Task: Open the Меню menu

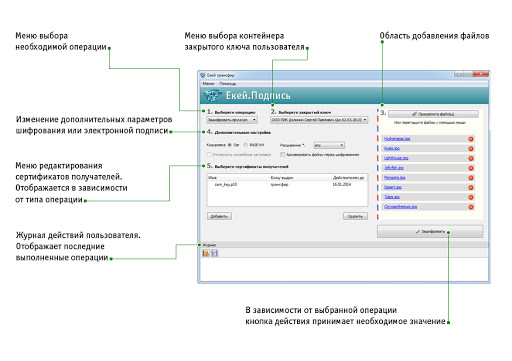Action: (208, 84)
